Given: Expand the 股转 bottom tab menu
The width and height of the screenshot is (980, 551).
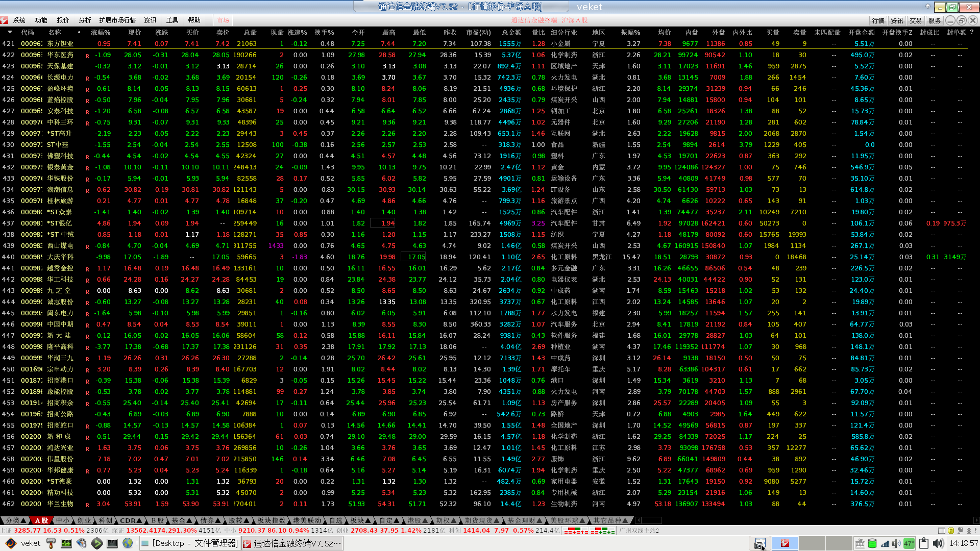Looking at the screenshot, I should tap(238, 520).
